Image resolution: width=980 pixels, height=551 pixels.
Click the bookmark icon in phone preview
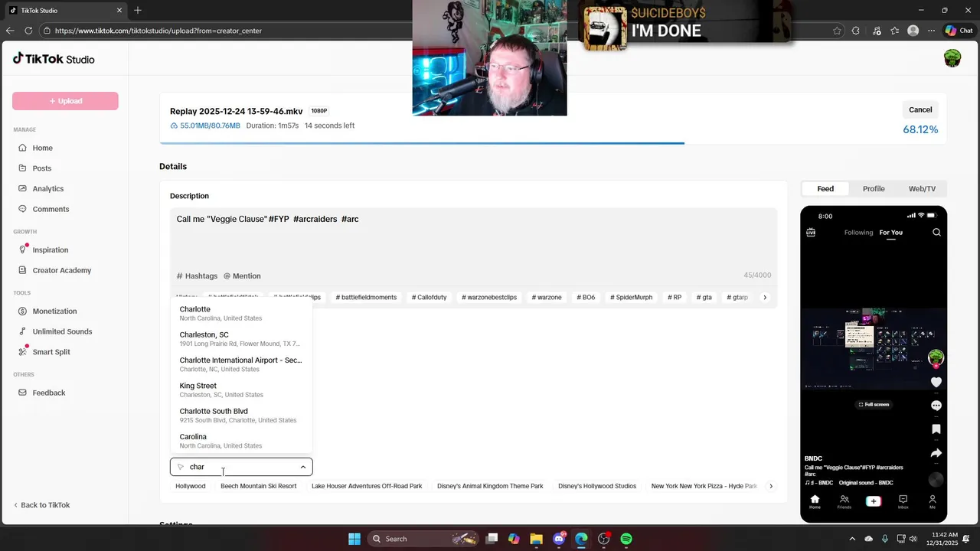point(936,429)
